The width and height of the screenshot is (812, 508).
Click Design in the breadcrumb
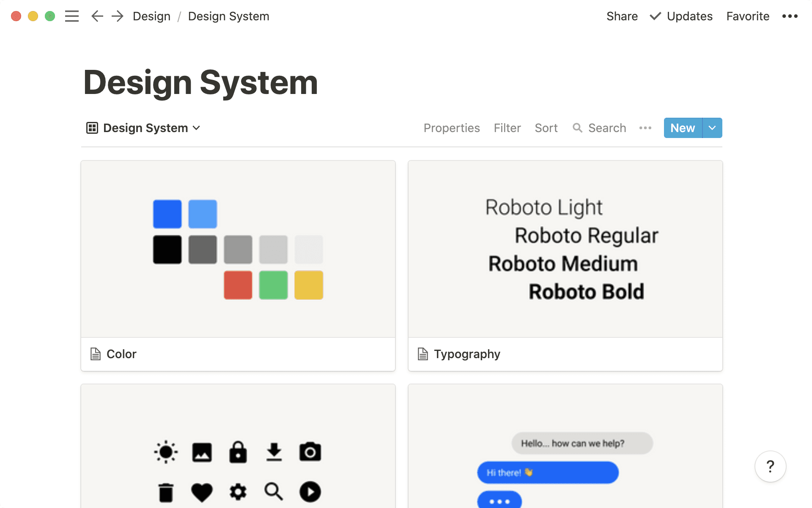click(151, 16)
